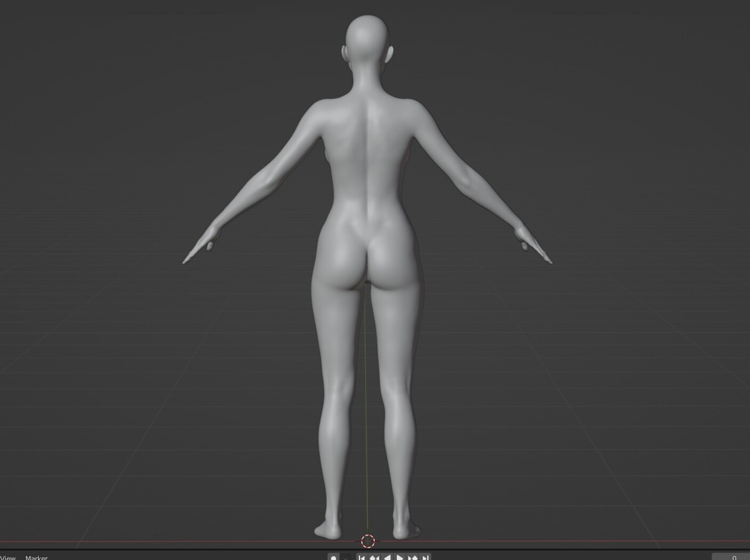This screenshot has height=560, width=750.
Task: Jump to the previous keyframe
Action: pos(374,557)
